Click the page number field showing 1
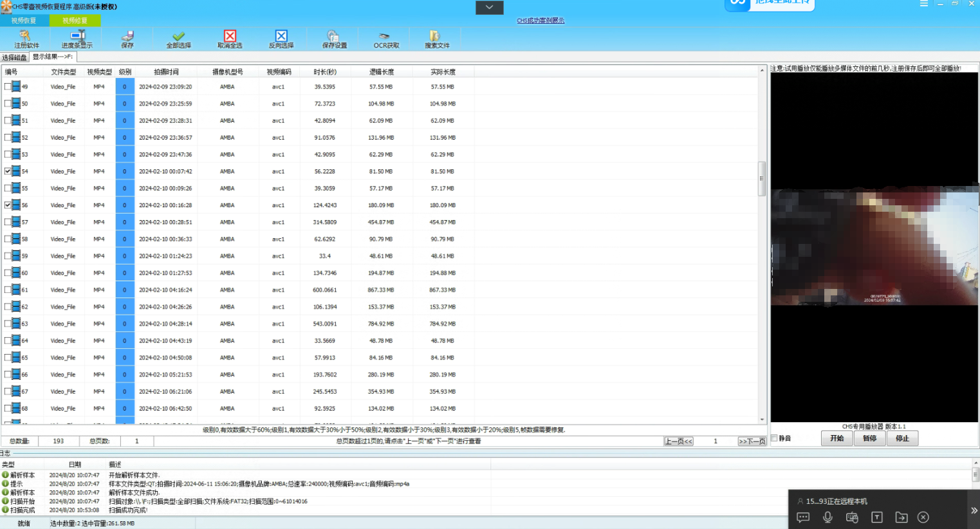 (715, 441)
